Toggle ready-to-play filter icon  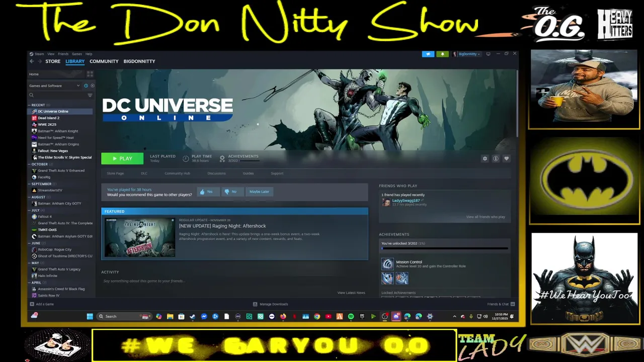pos(92,85)
